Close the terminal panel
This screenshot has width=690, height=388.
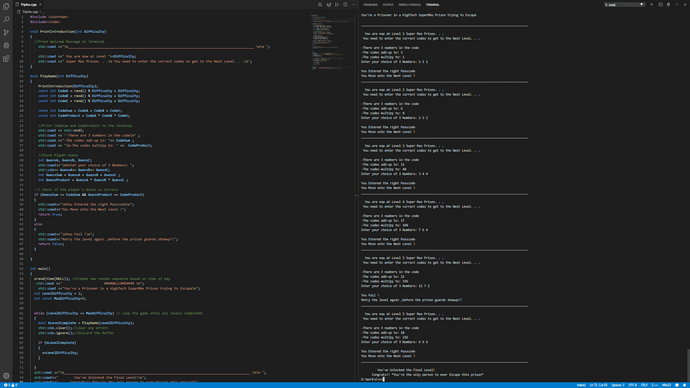tap(685, 5)
